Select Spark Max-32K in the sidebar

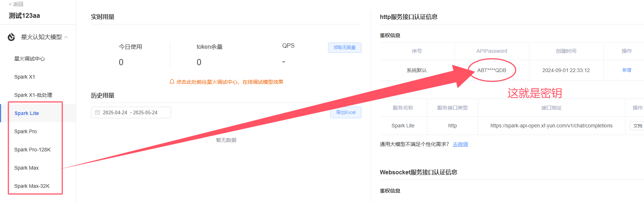click(32, 186)
